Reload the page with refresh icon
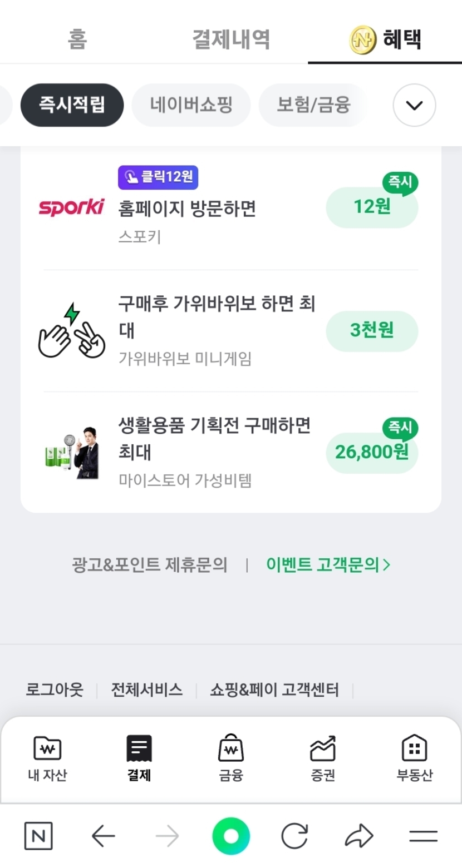462x868 pixels. (294, 836)
